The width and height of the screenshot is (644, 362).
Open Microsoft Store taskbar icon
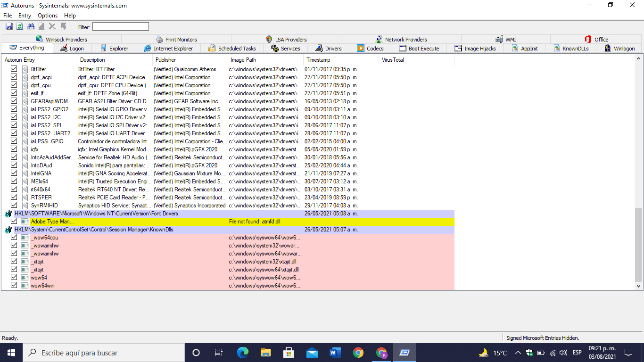[289, 353]
